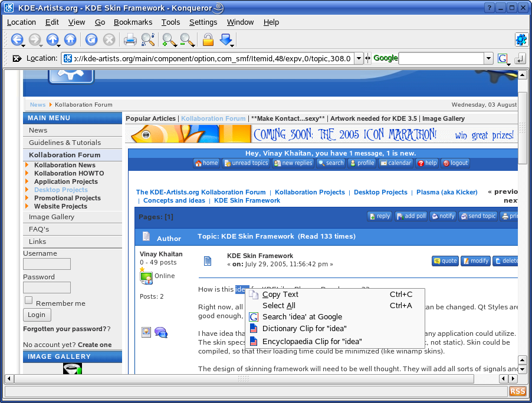Click Create one account link

(94, 345)
